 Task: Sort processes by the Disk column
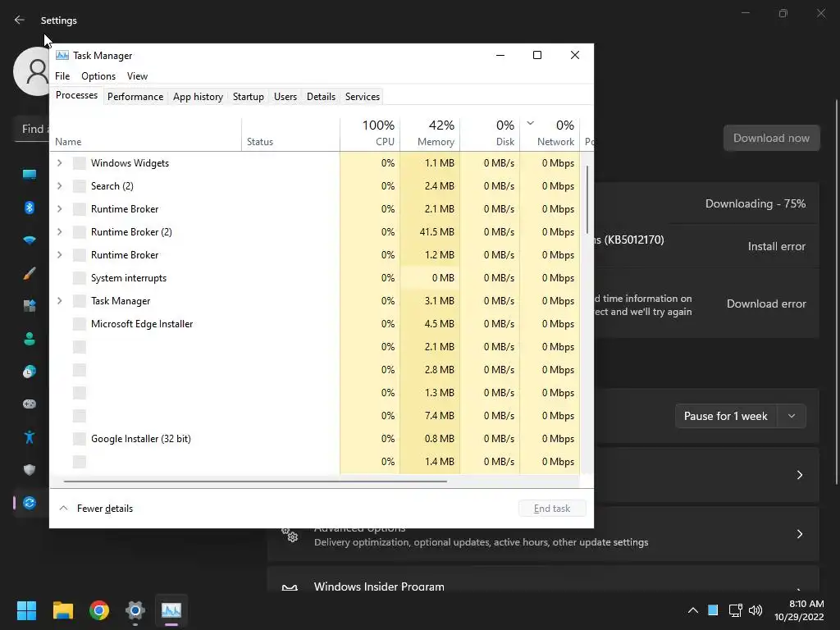(x=491, y=133)
